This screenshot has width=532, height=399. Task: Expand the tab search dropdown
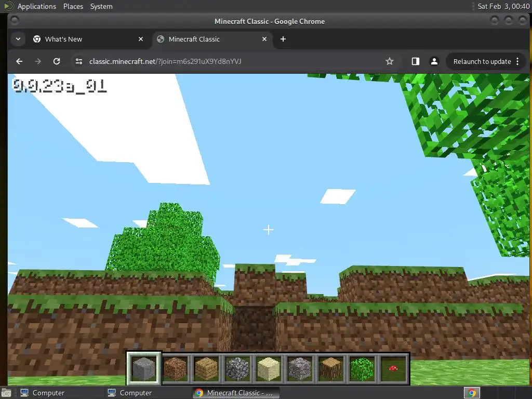point(18,39)
